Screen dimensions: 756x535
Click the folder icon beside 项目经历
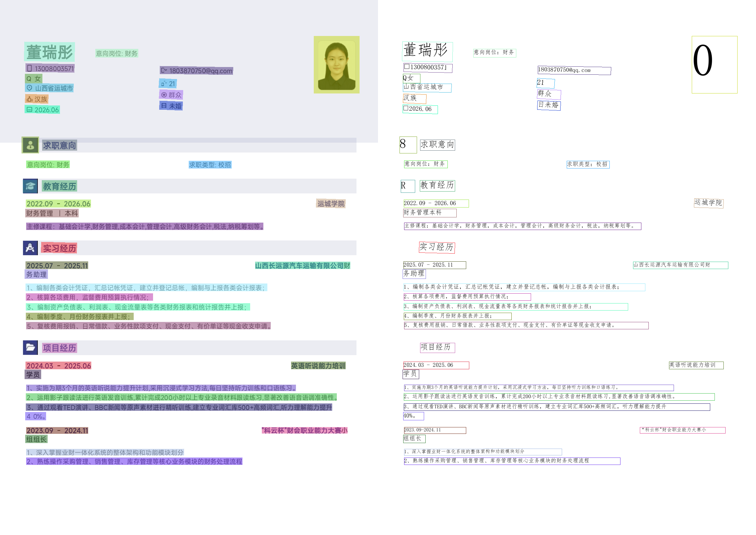30,347
